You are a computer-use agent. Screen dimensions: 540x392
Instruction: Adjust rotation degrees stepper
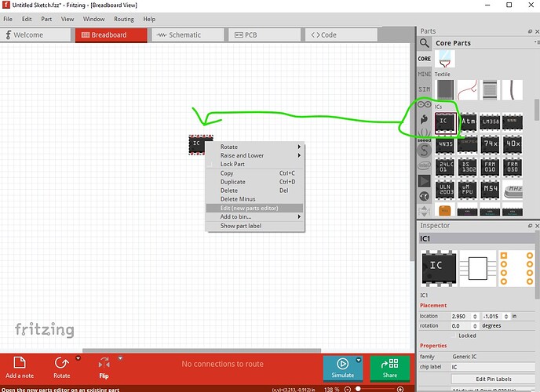pyautogui.click(x=475, y=326)
